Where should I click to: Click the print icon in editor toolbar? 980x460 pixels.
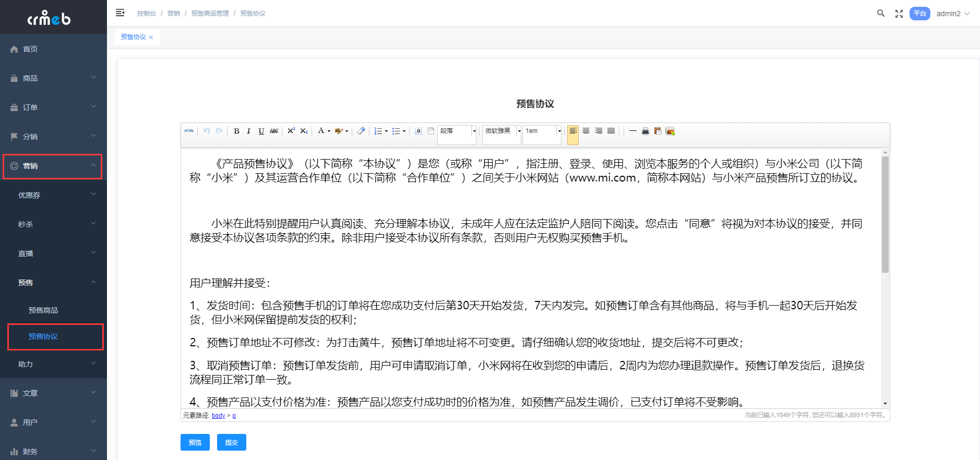(x=646, y=131)
